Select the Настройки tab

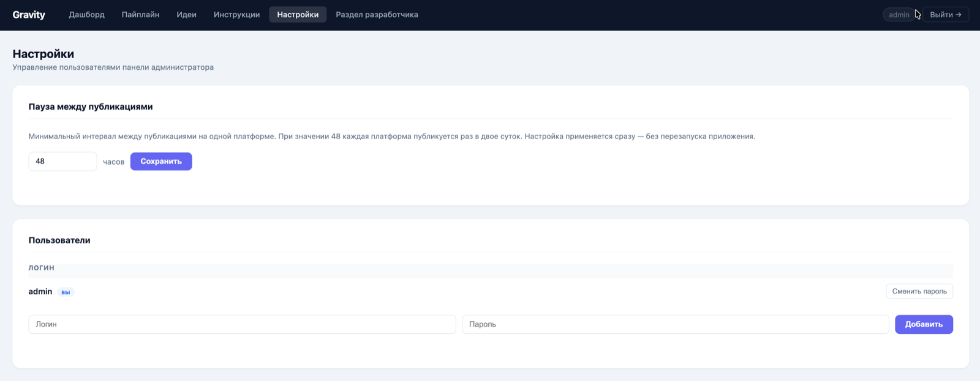298,15
